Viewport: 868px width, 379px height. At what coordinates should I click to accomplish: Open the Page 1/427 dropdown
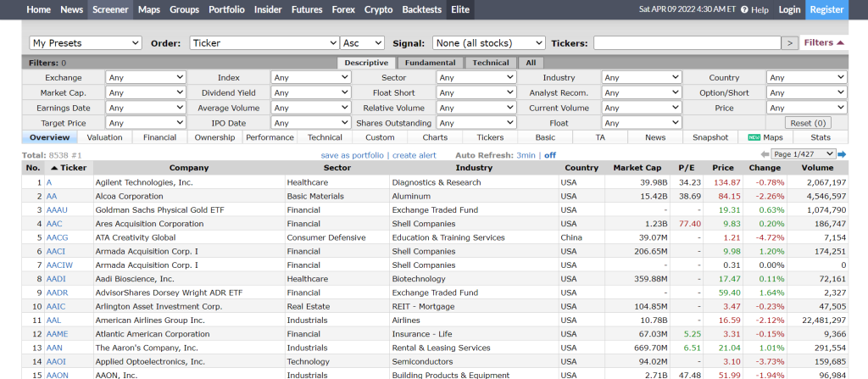(803, 154)
